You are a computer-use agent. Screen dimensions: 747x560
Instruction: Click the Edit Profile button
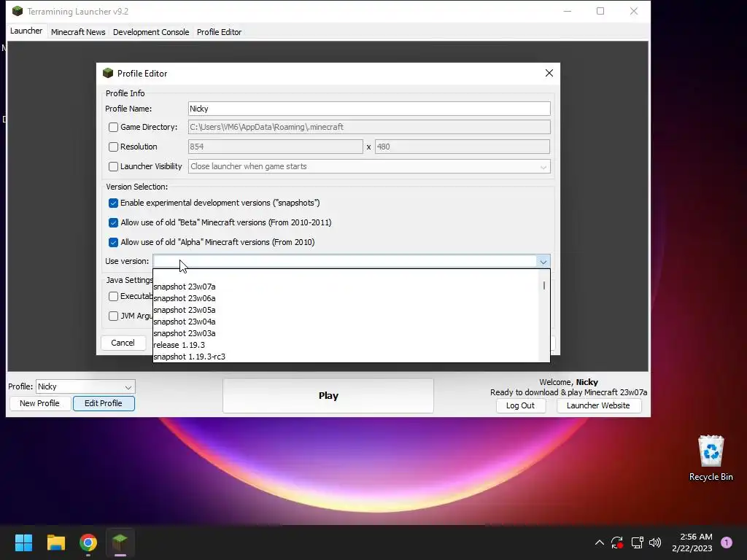pyautogui.click(x=104, y=403)
